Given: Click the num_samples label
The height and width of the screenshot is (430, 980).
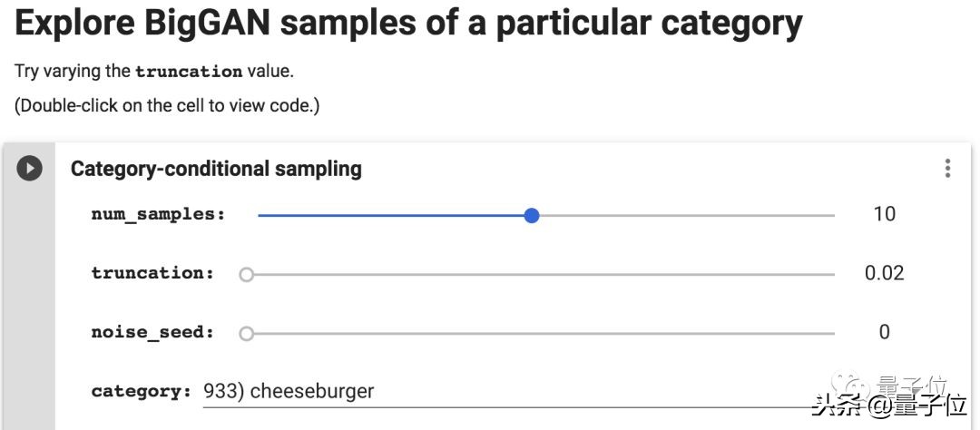Looking at the screenshot, I should click(x=158, y=215).
